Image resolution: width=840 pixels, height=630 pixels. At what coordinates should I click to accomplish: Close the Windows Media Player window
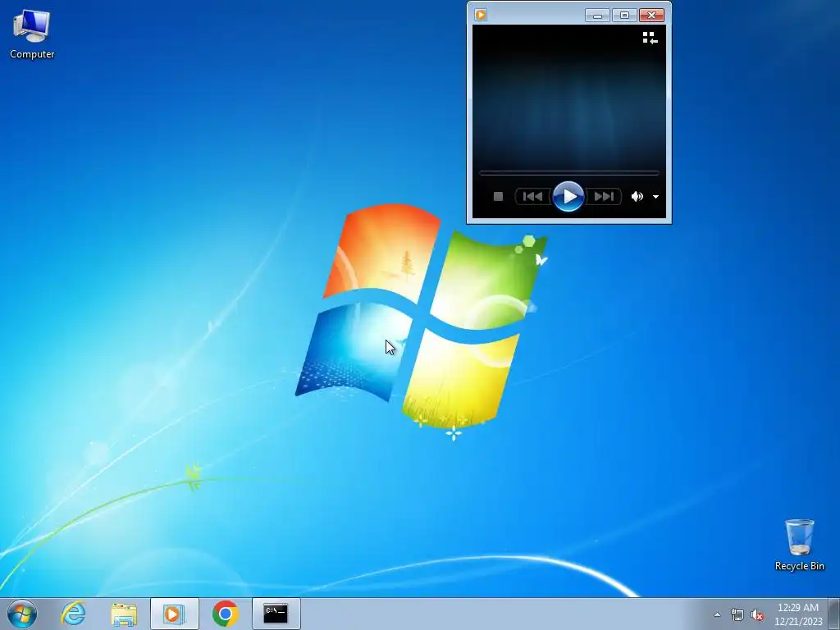[652, 15]
